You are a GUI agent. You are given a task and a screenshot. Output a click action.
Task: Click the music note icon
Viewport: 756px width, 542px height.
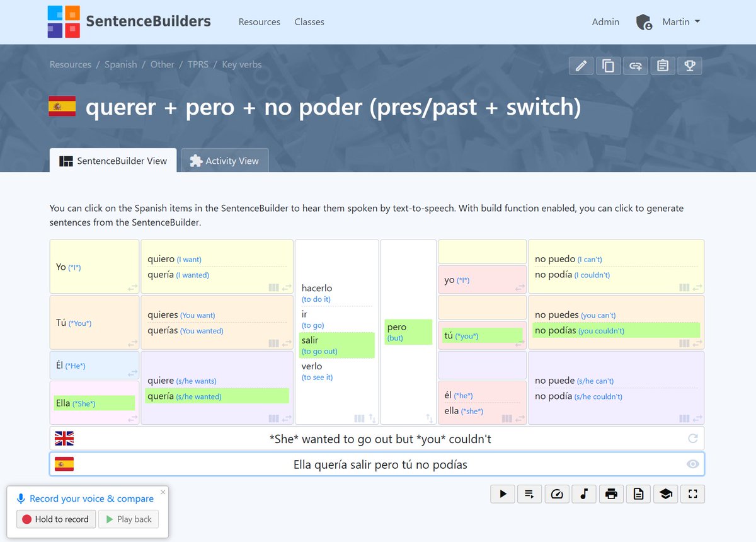point(584,494)
